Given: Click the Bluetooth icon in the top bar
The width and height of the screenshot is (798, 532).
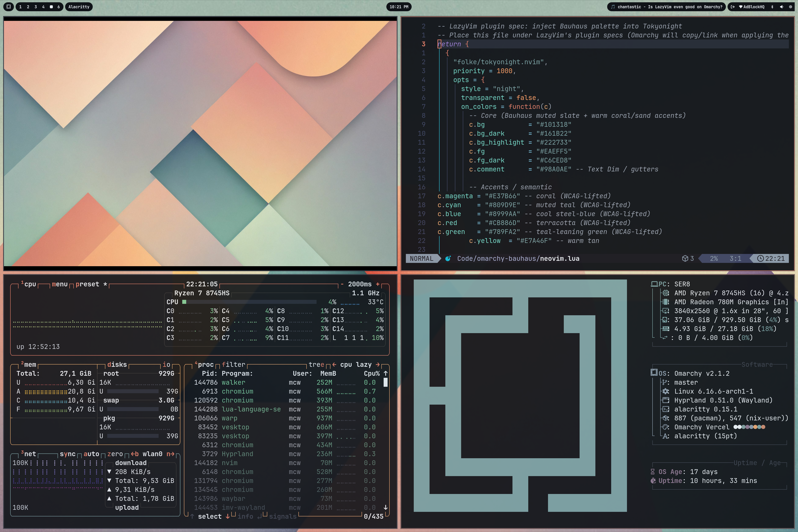Looking at the screenshot, I should (x=772, y=7).
